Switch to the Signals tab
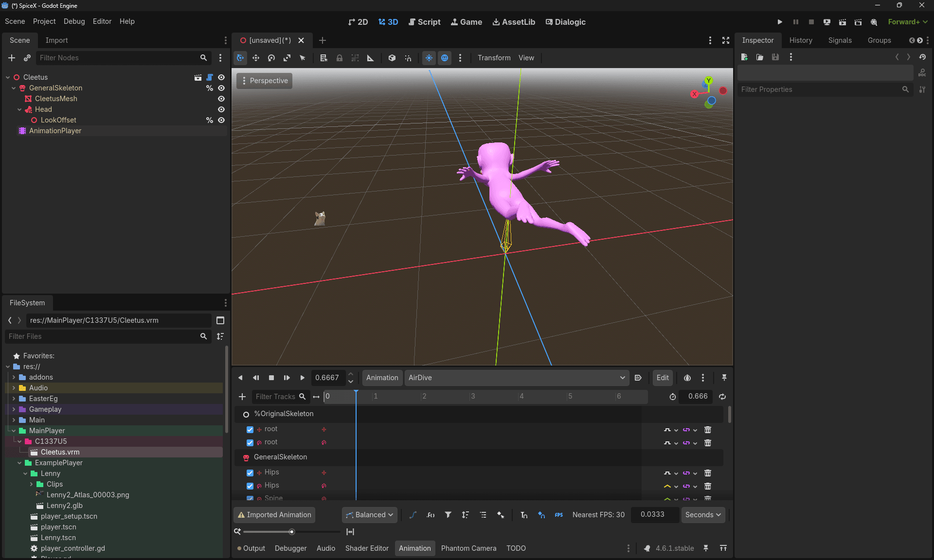This screenshot has width=934, height=560. (840, 40)
